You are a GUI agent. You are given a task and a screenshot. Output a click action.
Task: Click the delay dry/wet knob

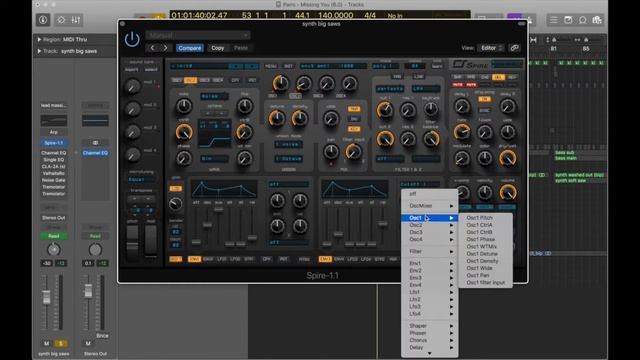[x=508, y=158]
